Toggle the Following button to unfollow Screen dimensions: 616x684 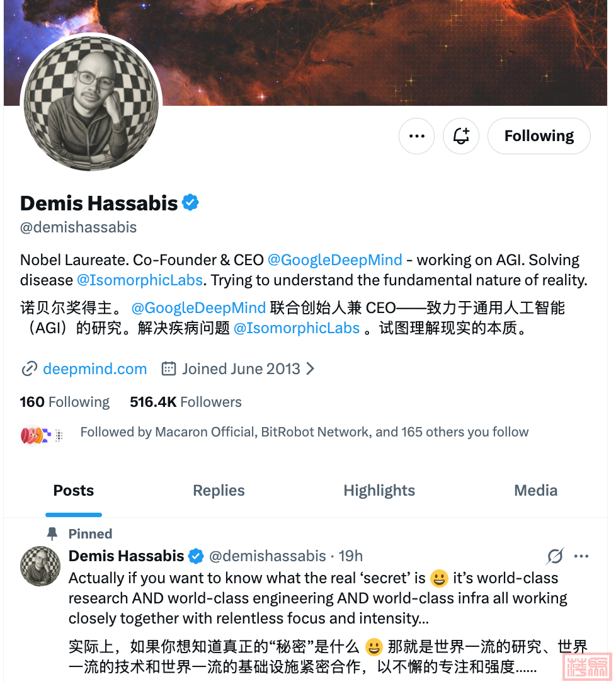point(539,136)
